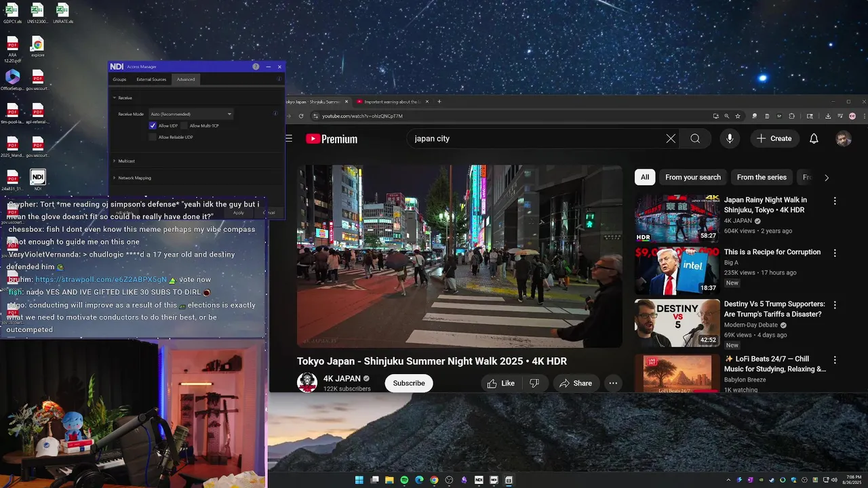Show hidden system tray icons
Image resolution: width=868 pixels, height=488 pixels.
728,480
